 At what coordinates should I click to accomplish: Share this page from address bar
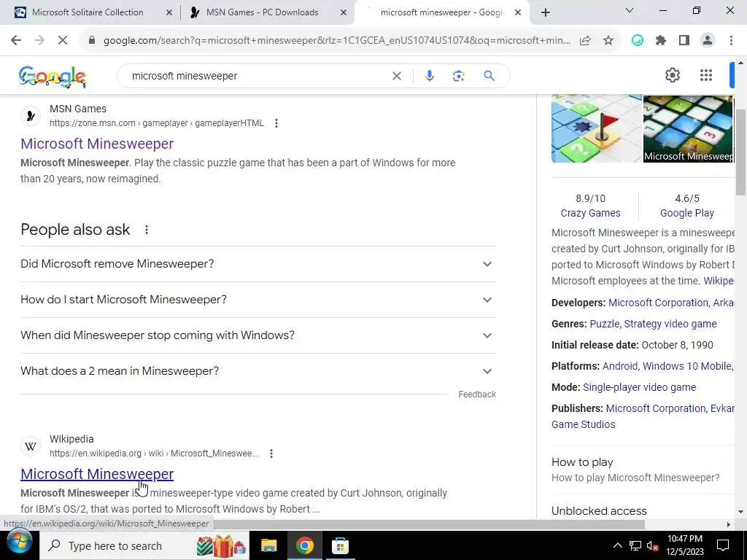(585, 41)
